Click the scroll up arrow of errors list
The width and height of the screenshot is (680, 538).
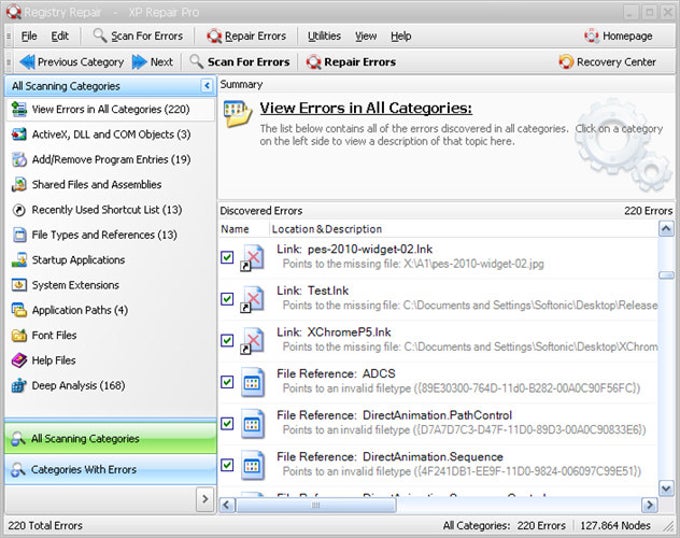[x=666, y=228]
